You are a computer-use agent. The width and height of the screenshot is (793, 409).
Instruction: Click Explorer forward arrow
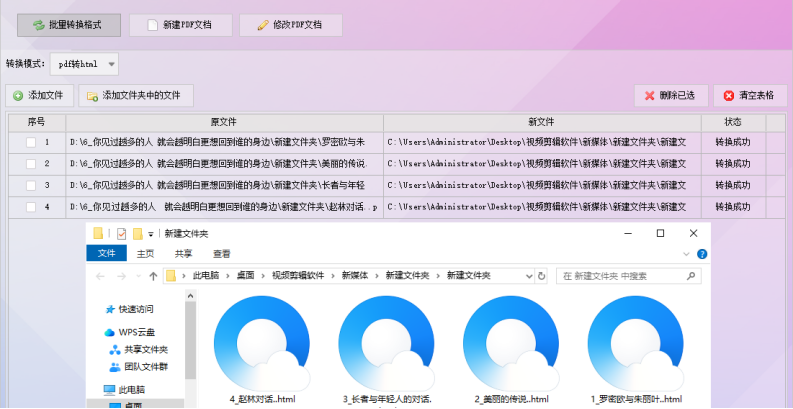[121, 276]
